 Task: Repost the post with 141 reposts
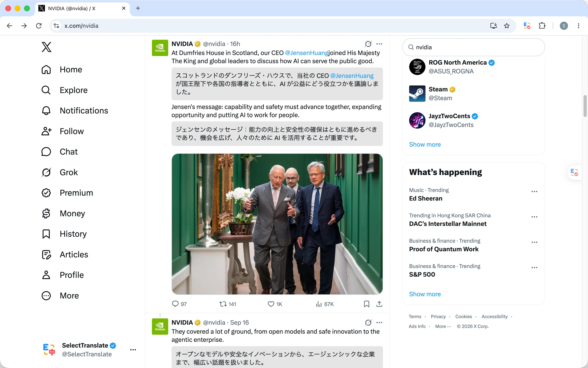227,304
